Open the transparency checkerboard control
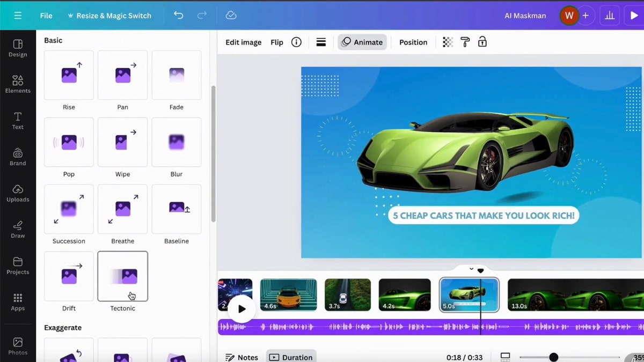This screenshot has width=644, height=362. click(x=448, y=42)
